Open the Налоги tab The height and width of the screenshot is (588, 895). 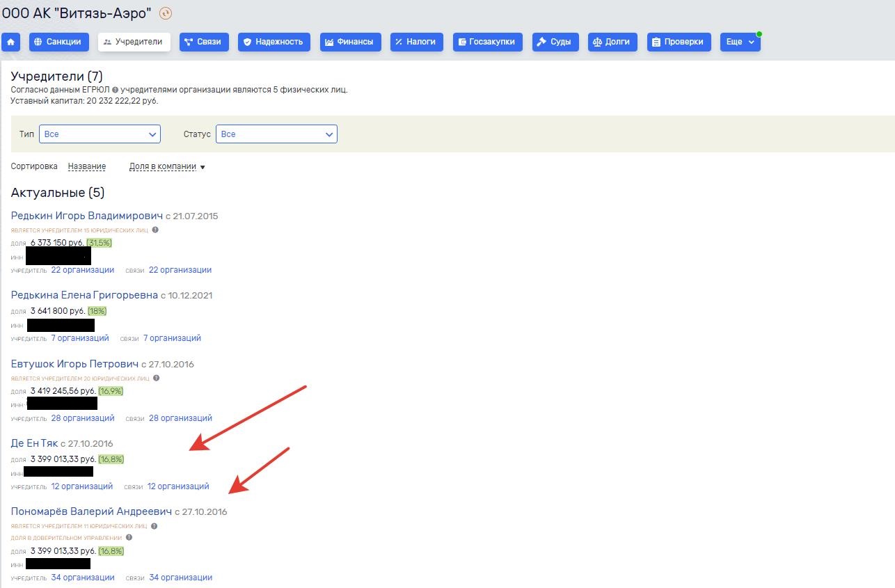click(x=417, y=42)
